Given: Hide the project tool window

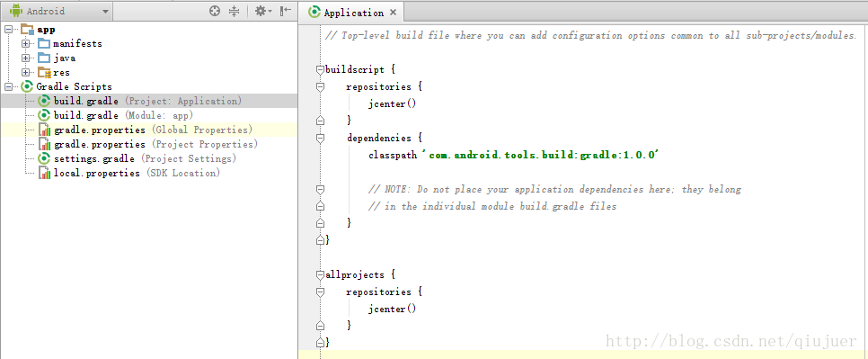Looking at the screenshot, I should tap(285, 11).
